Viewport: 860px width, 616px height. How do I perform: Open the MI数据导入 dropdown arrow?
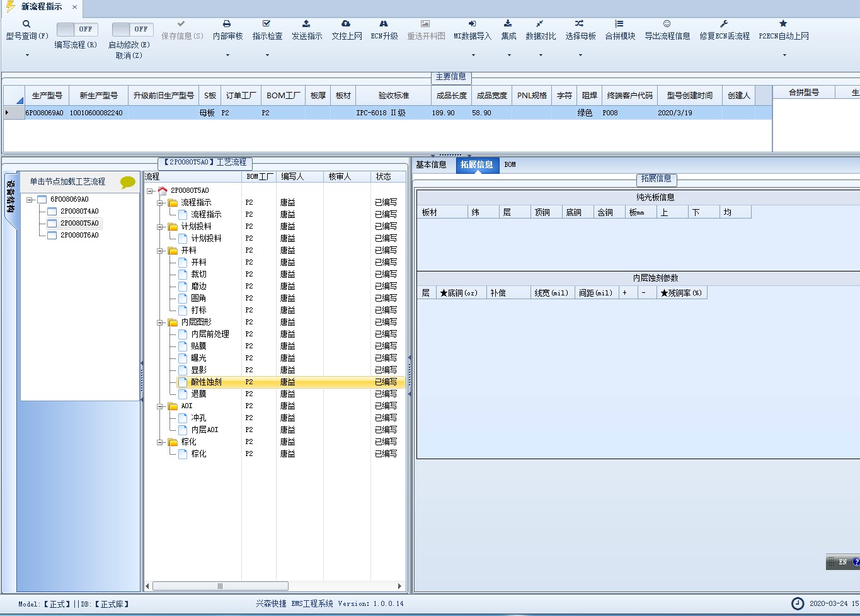tap(473, 55)
